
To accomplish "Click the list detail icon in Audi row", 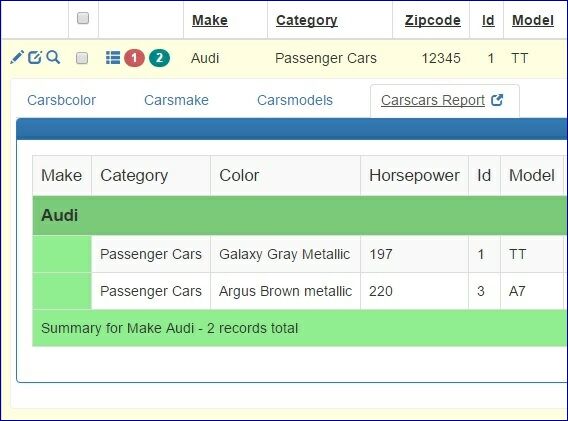I will click(x=113, y=58).
